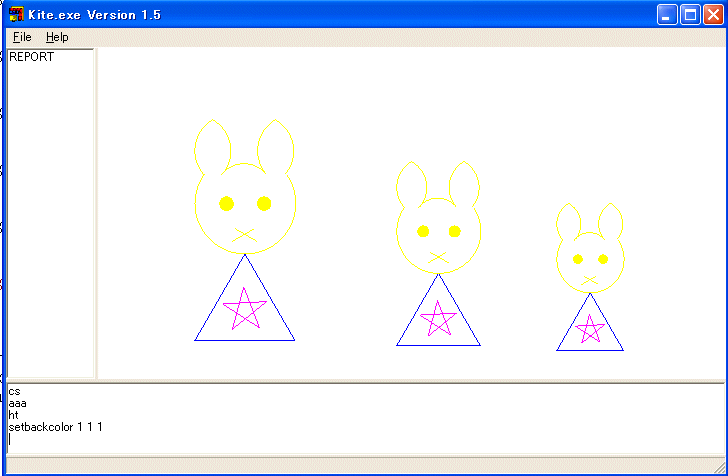The image size is (728, 476).
Task: Open the File menu
Action: [22, 37]
